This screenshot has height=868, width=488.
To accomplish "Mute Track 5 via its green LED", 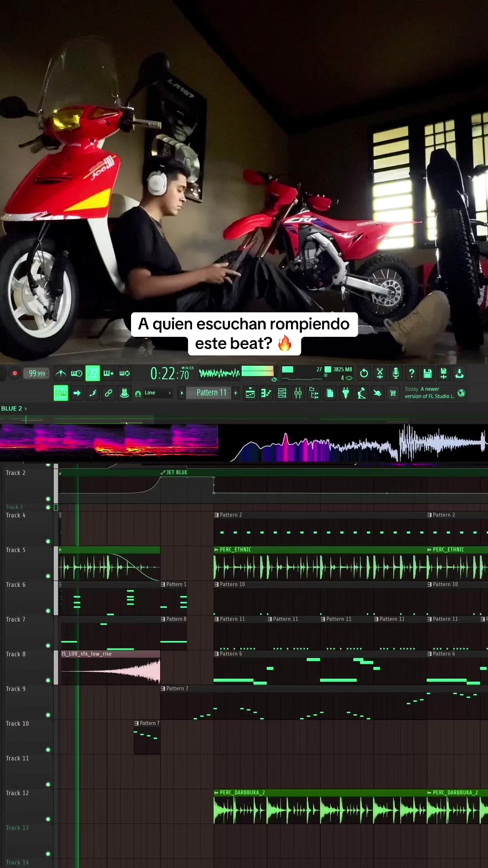I will (x=48, y=576).
